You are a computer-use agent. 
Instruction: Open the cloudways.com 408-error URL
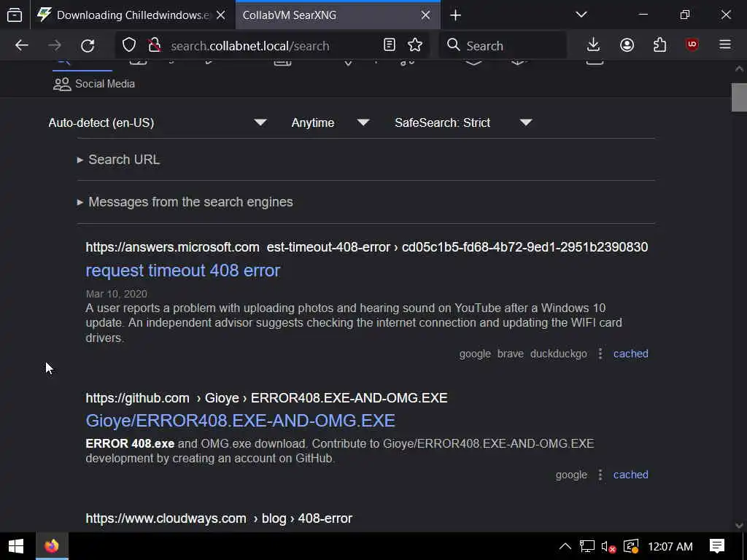tap(219, 518)
